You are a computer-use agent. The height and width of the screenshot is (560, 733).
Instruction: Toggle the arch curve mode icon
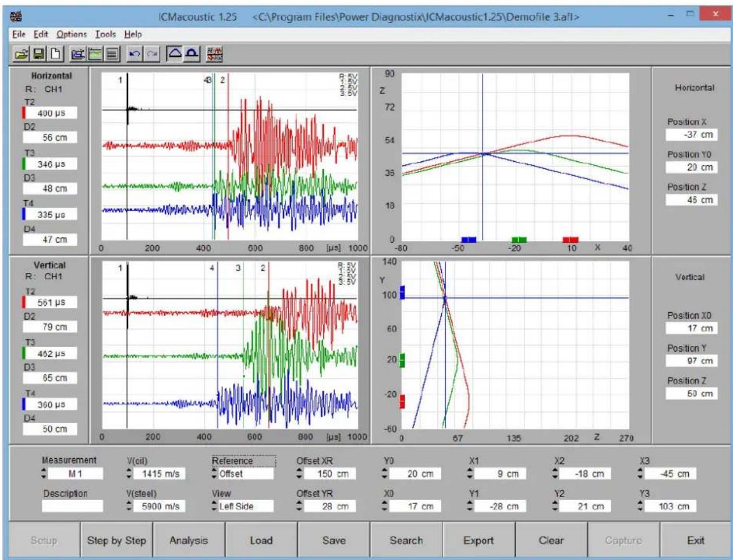(x=192, y=54)
